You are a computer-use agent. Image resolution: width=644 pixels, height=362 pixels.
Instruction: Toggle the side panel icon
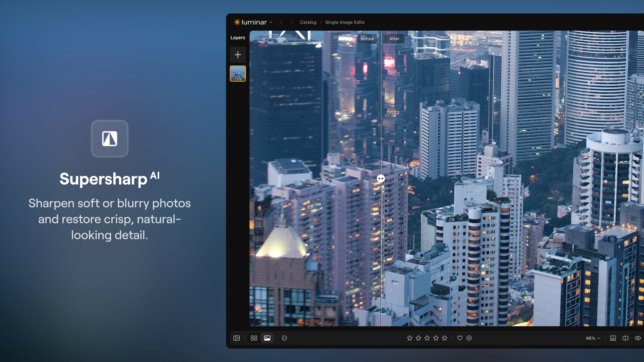click(x=236, y=338)
